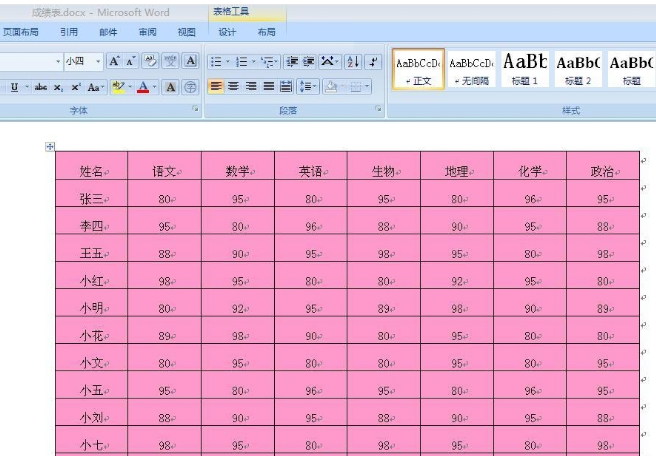
Task: Toggle superscript formatting
Action: click(x=76, y=87)
